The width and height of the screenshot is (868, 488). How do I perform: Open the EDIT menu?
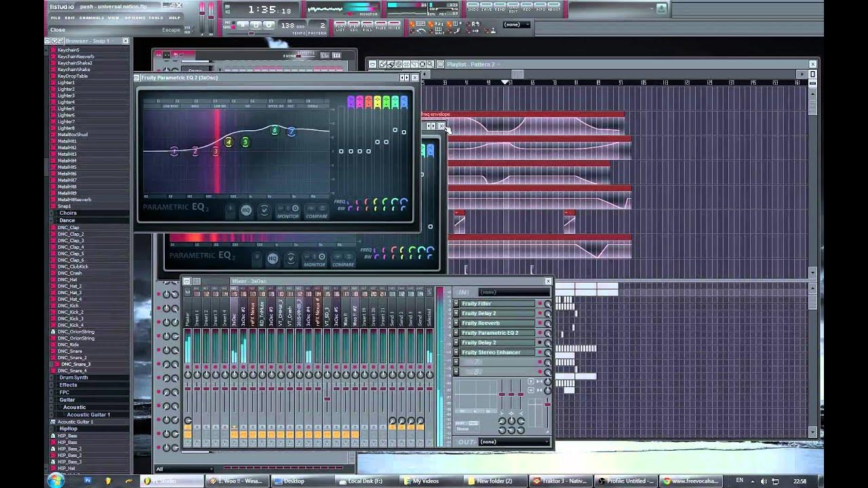(x=70, y=18)
